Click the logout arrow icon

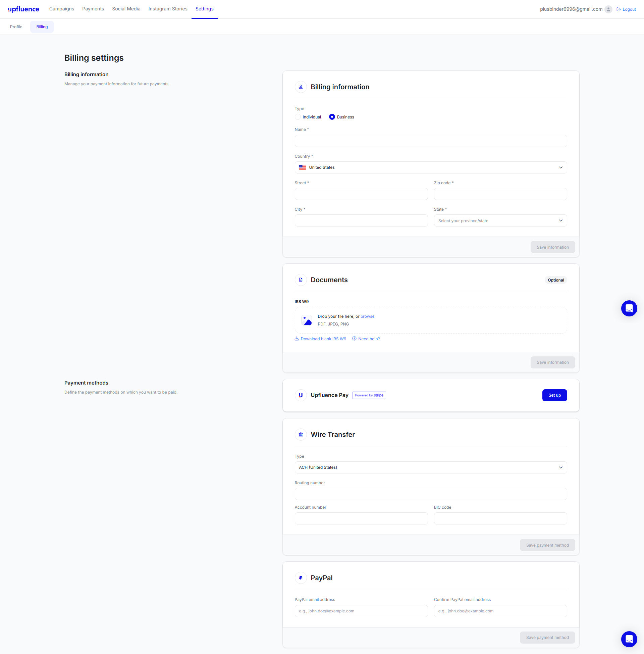(619, 9)
